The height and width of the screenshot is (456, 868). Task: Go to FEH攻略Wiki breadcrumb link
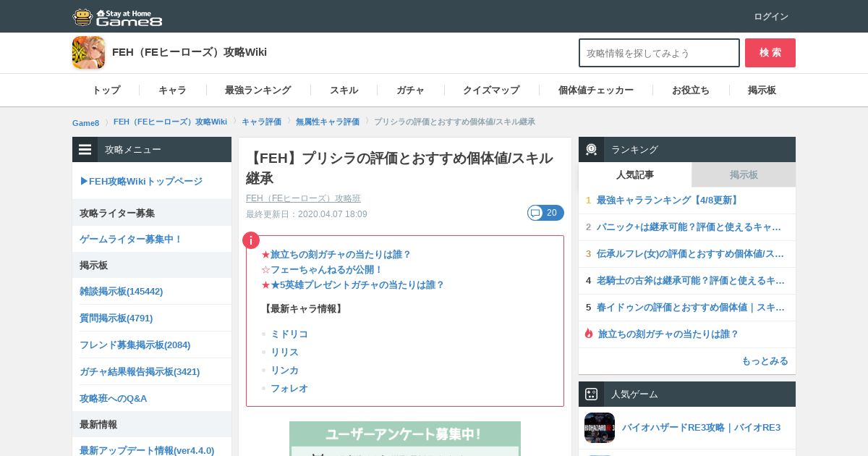click(x=170, y=122)
